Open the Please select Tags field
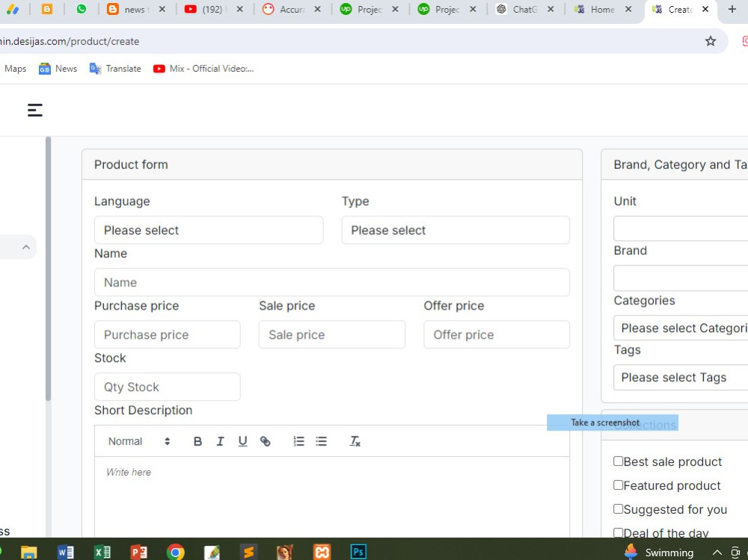The width and height of the screenshot is (748, 560). pos(681,378)
